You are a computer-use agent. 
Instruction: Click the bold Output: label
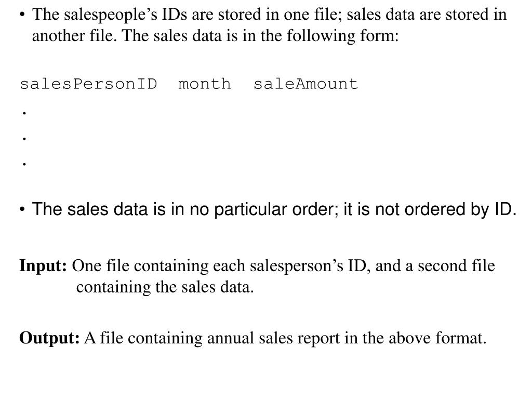pos(49,338)
